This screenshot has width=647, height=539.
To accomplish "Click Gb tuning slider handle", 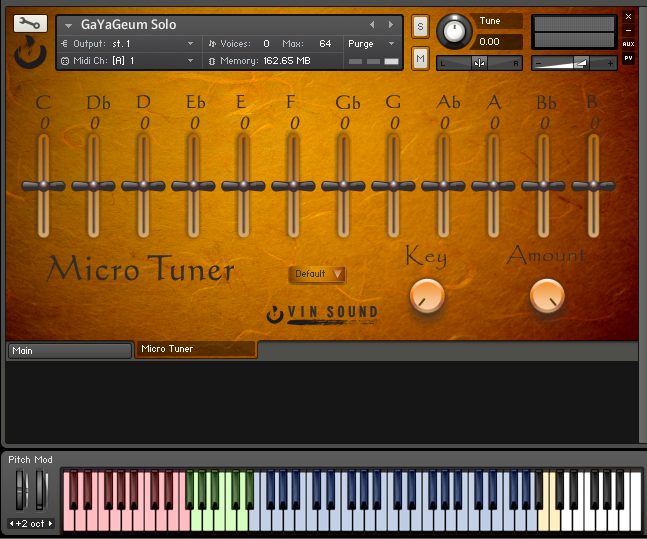I will click(343, 186).
